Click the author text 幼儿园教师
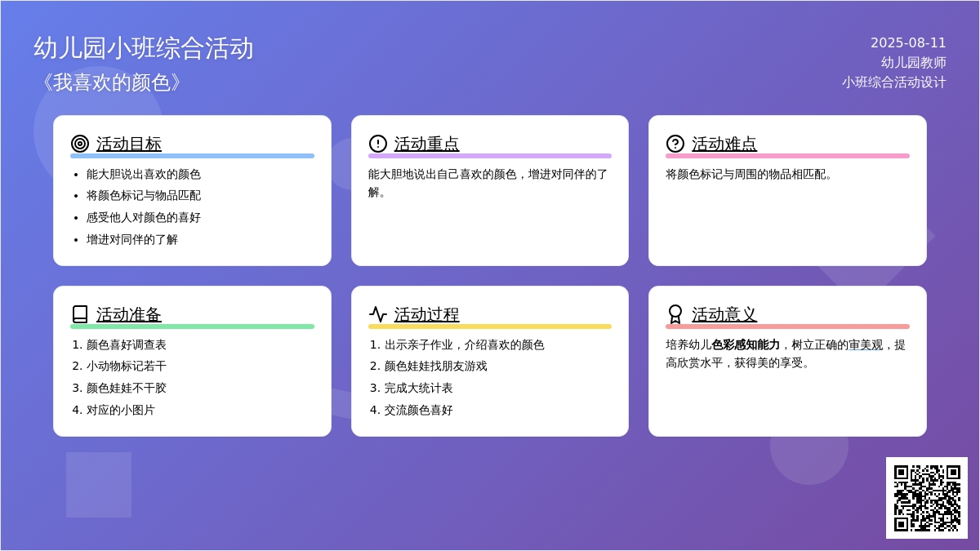This screenshot has width=980, height=551. (x=914, y=63)
